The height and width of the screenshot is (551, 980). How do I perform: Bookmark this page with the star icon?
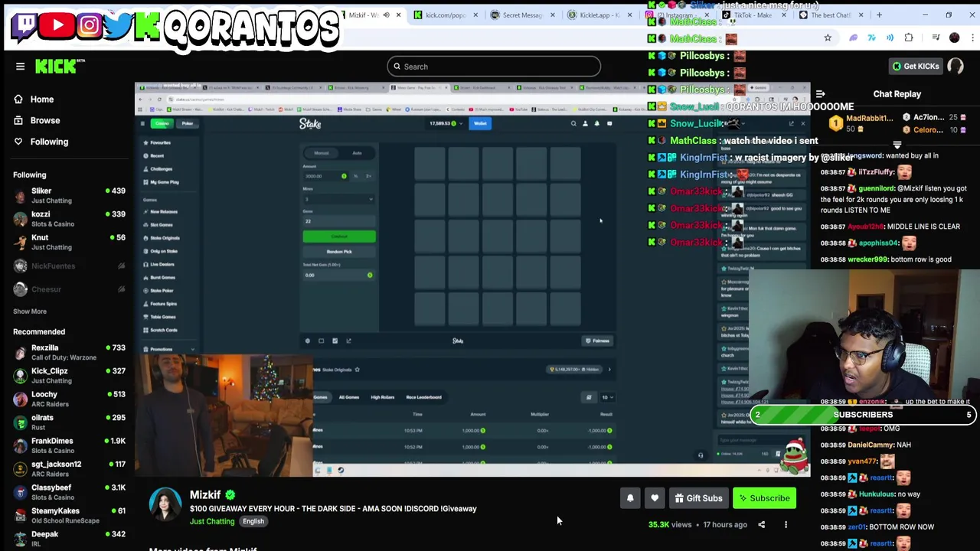tap(828, 37)
